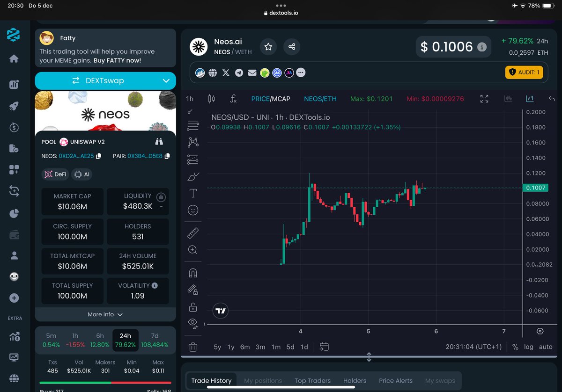Switch to Top Traders tab

(313, 380)
